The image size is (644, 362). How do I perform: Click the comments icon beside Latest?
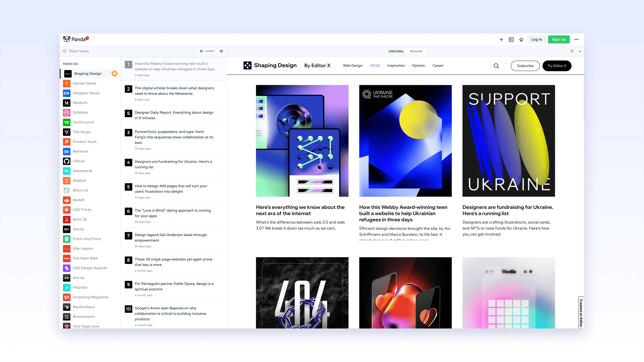(x=221, y=51)
